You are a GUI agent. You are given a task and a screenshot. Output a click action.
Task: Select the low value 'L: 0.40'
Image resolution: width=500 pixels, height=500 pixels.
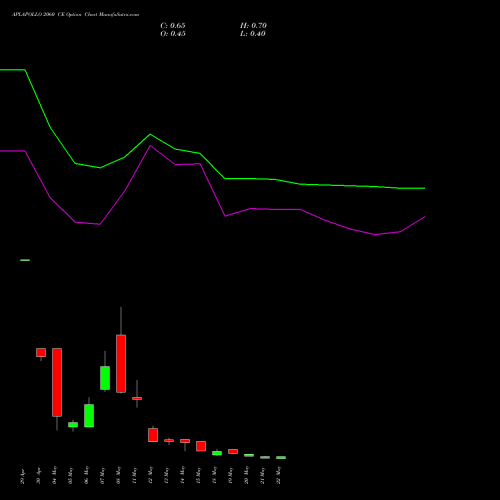click(x=253, y=34)
